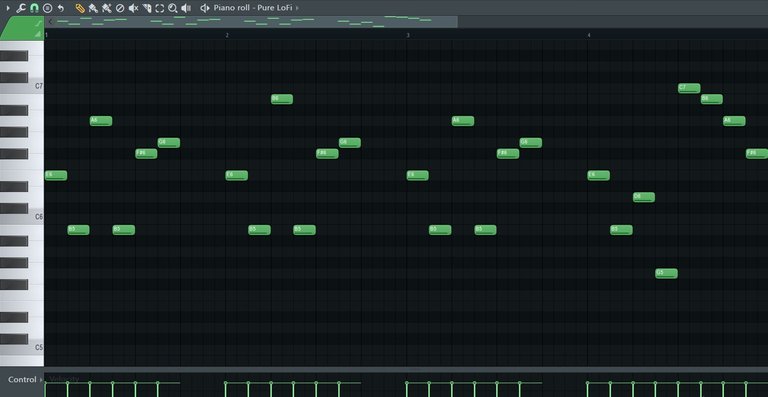Click bar 3 marker on timeline ruler
This screenshot has width=768, height=397.
pyautogui.click(x=408, y=35)
